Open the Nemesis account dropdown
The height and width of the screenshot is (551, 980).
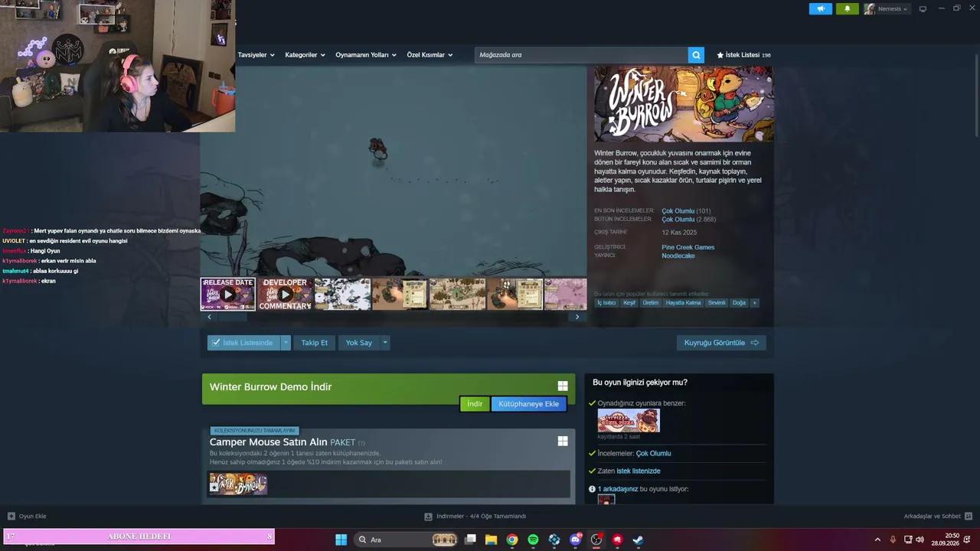pos(887,9)
